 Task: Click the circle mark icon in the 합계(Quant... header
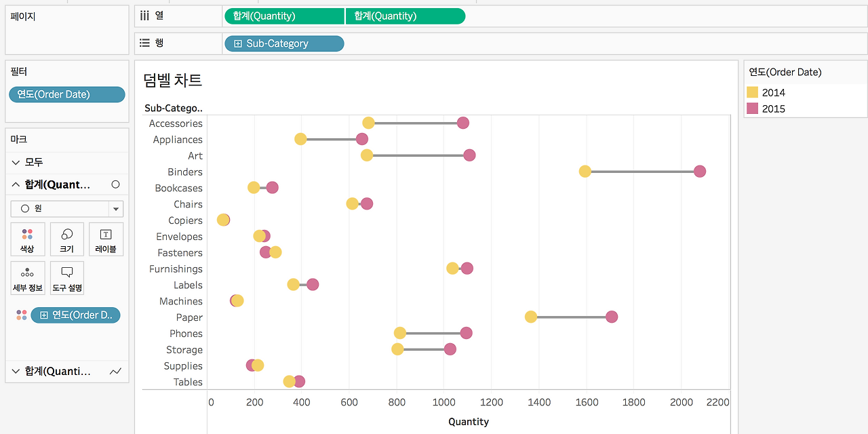pos(115,184)
